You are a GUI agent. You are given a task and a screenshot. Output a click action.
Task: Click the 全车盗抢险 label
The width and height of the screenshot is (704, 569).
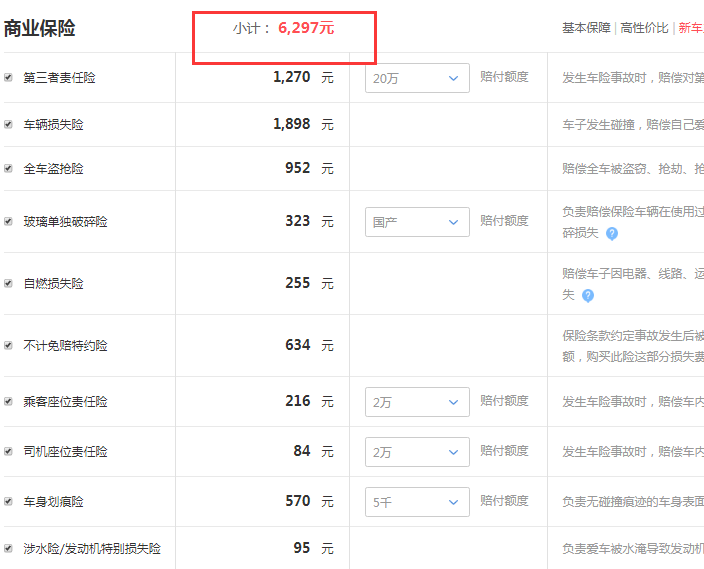point(53,168)
